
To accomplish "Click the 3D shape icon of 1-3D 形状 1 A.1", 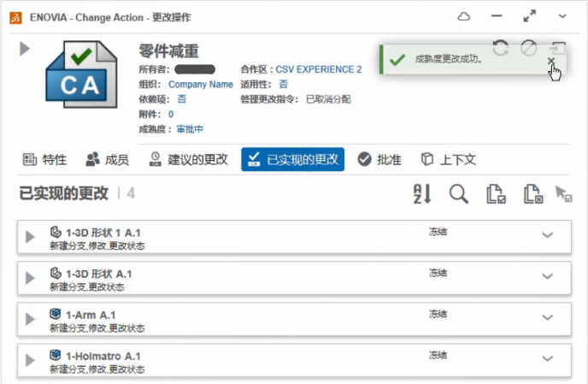I will point(56,232).
